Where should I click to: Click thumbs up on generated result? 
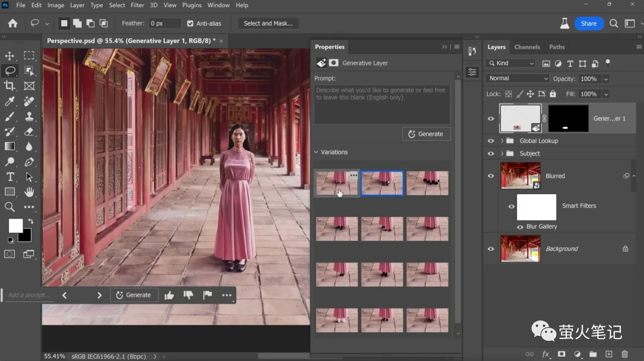tap(169, 295)
